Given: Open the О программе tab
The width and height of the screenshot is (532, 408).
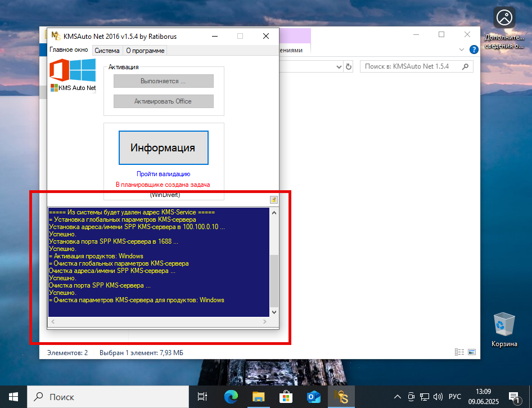Looking at the screenshot, I should (145, 50).
